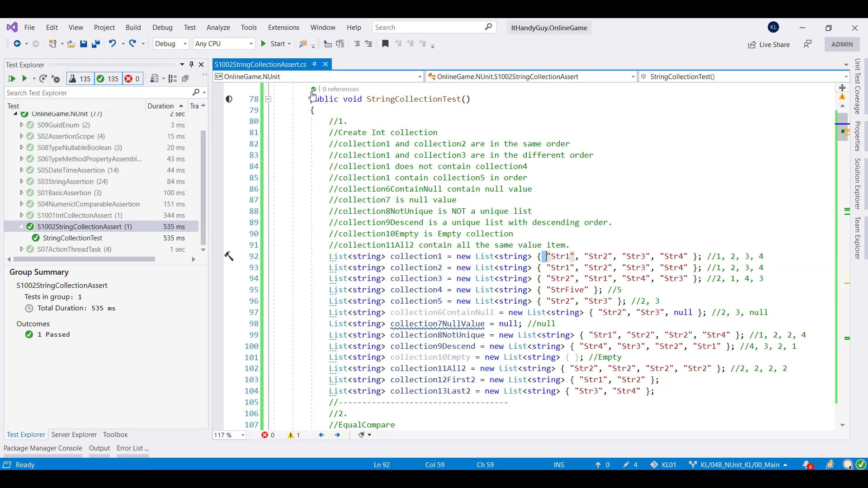
Task: Toggle the passed tests filter 135
Action: tap(108, 79)
